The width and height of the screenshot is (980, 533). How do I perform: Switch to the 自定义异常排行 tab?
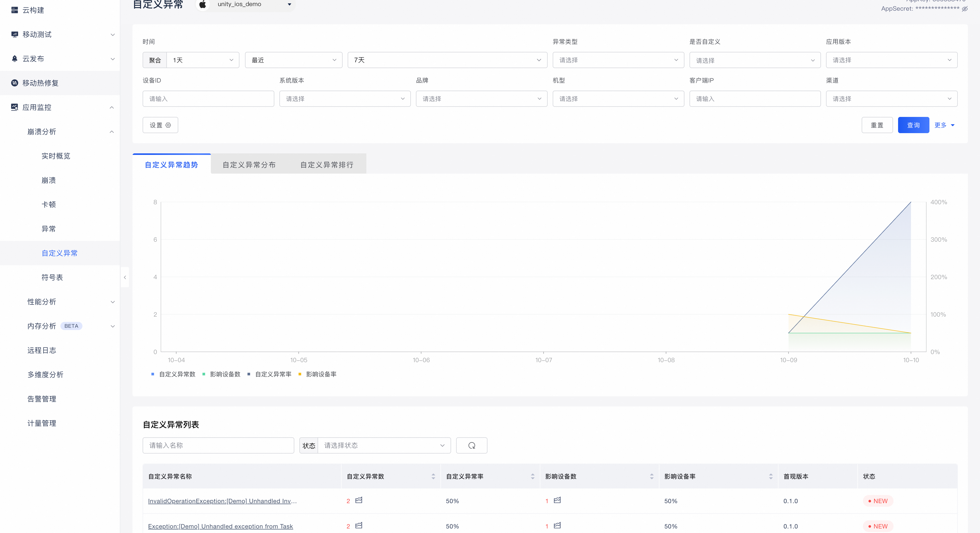click(x=327, y=165)
